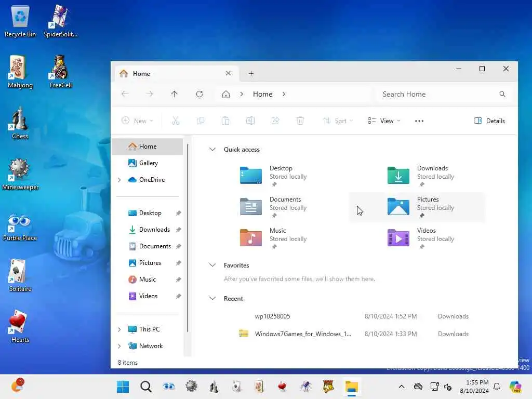Image resolution: width=532 pixels, height=399 pixels.
Task: Open the Sort dropdown menu
Action: tap(338, 121)
